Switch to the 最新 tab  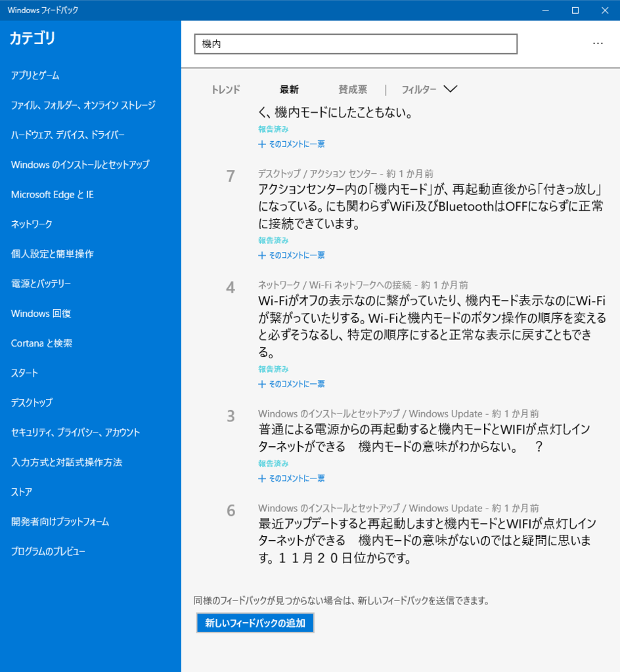[x=290, y=89]
